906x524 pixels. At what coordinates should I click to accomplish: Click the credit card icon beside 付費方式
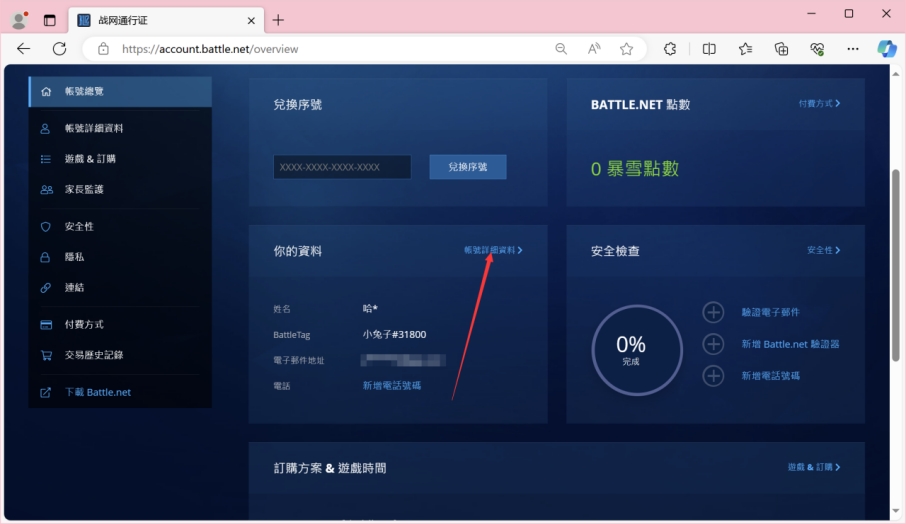(46, 325)
